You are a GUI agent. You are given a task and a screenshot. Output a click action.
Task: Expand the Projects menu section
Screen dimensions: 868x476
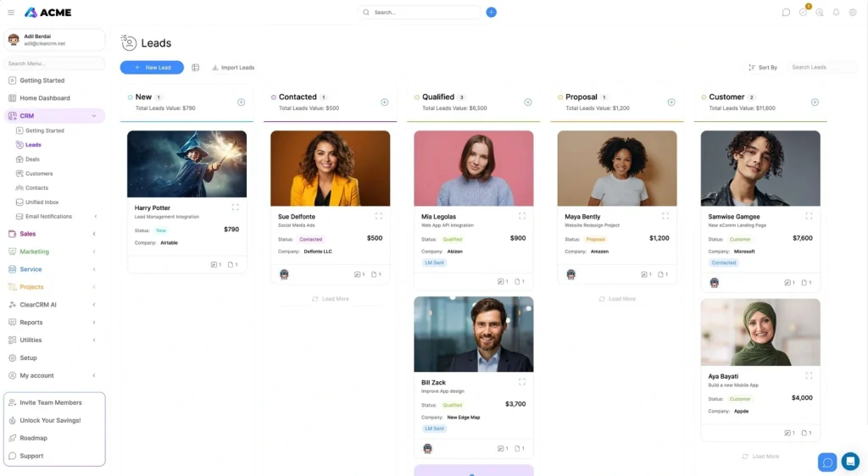(x=94, y=287)
